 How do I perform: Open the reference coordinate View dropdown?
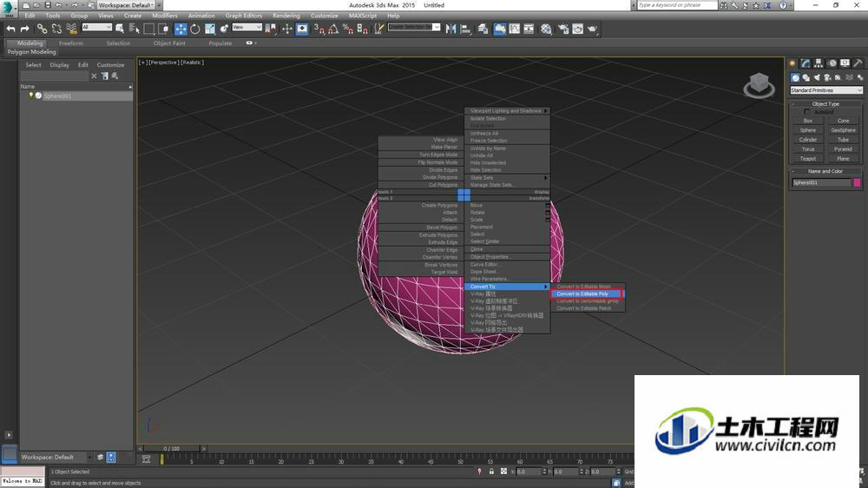(x=247, y=27)
